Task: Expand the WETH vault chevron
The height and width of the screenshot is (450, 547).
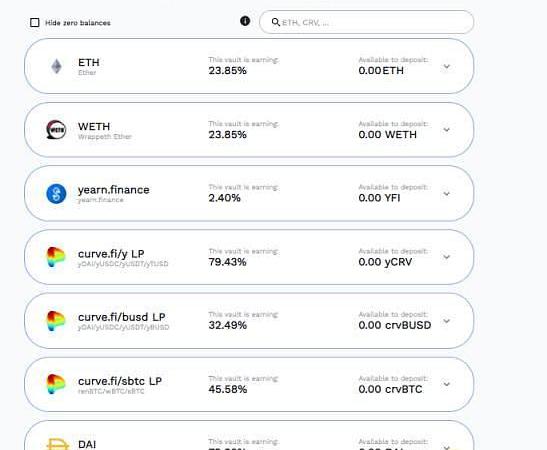Action: click(447, 130)
